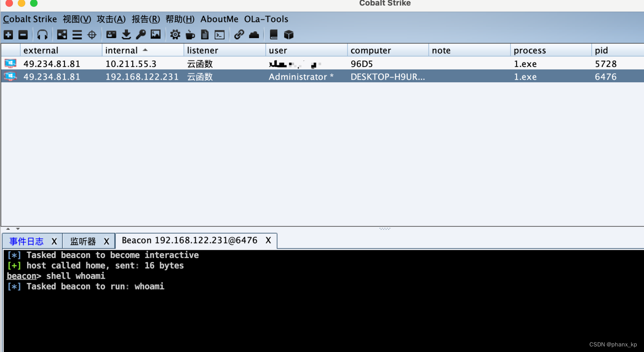Sort by the internal column header
This screenshot has height=352, width=644.
pos(143,50)
